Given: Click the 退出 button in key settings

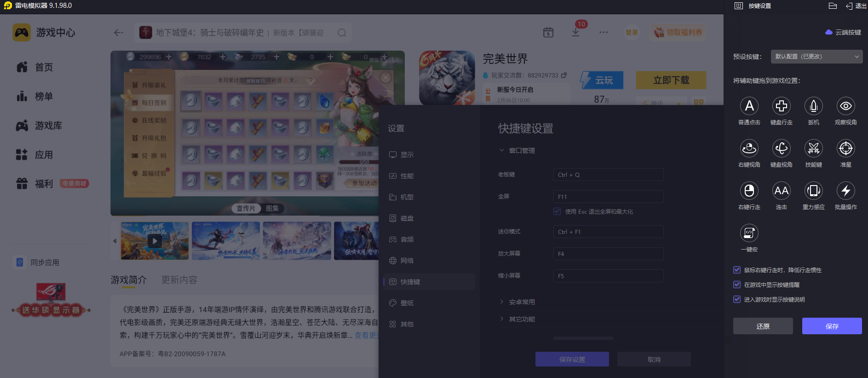Looking at the screenshot, I should pyautogui.click(x=856, y=6).
